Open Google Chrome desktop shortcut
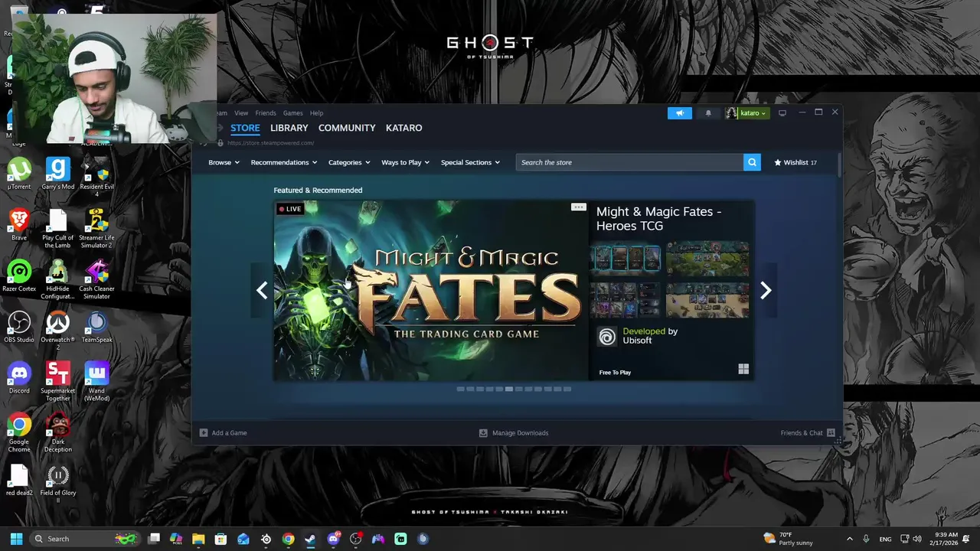980x551 pixels. 19,432
